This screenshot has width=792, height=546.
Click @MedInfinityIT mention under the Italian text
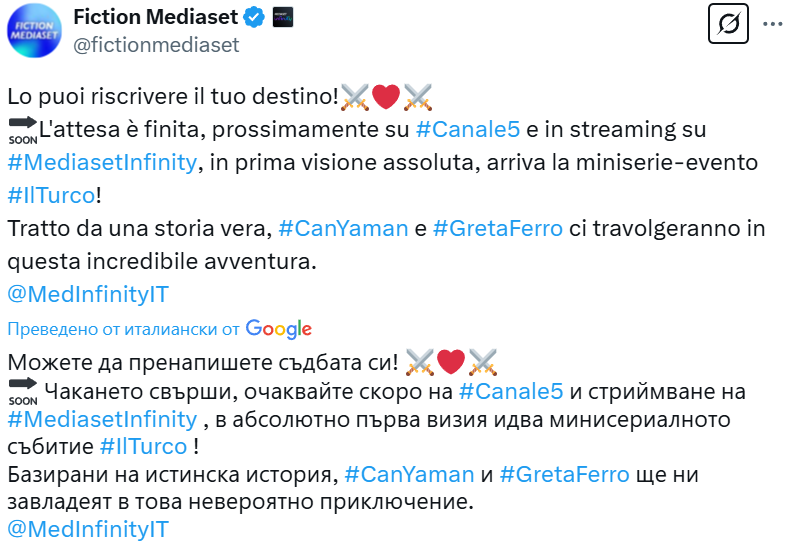(88, 294)
